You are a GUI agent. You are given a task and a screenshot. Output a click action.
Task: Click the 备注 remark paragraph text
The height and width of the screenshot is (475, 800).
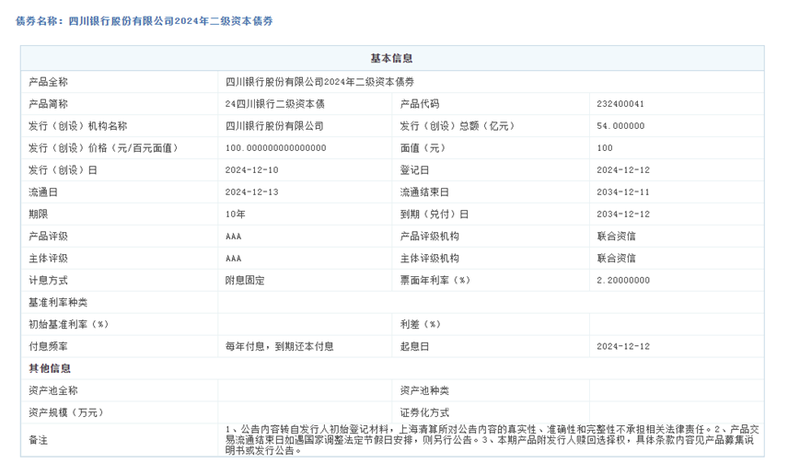coord(492,440)
